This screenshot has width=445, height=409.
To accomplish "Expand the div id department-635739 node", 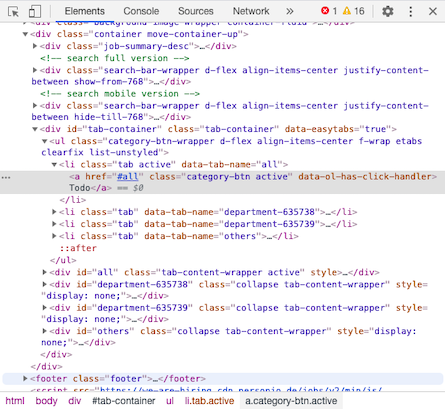I will click(x=44, y=307).
